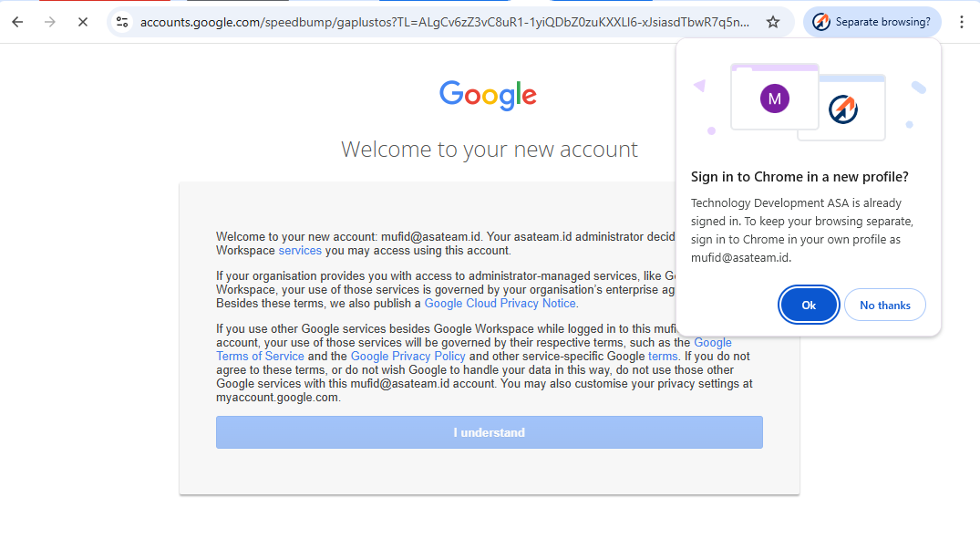Image resolution: width=980 pixels, height=539 pixels.
Task: Click the browser forward arrow
Action: [x=50, y=22]
